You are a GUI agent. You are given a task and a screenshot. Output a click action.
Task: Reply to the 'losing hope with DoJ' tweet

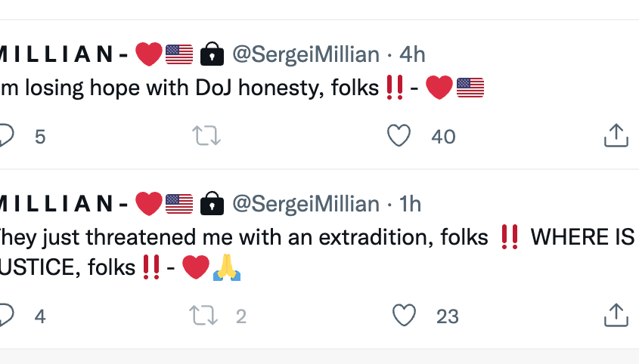(x=6, y=136)
